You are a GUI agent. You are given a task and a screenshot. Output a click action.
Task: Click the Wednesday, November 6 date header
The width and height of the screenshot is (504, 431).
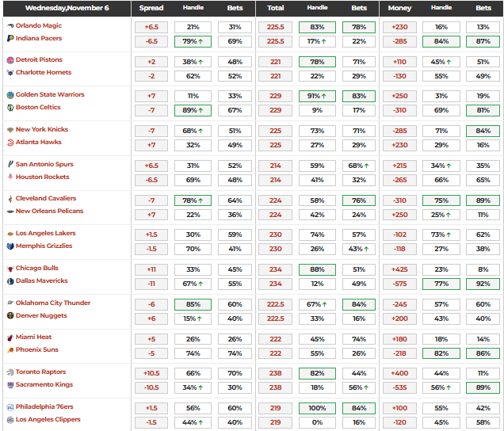tap(67, 8)
